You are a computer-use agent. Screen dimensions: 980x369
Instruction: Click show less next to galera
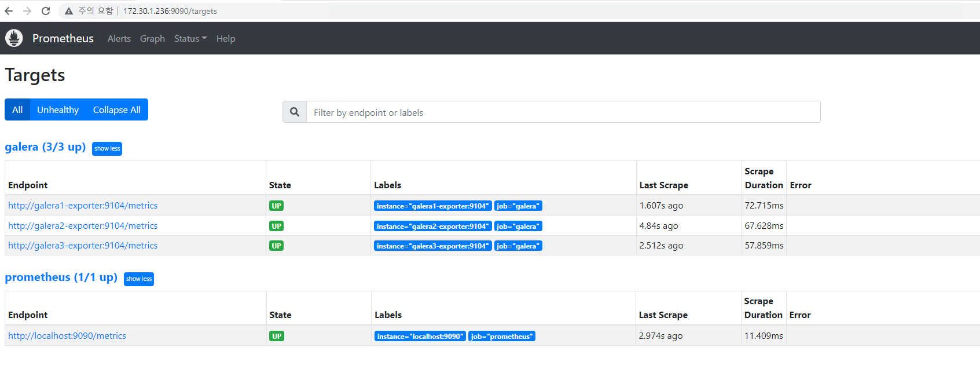(x=107, y=149)
